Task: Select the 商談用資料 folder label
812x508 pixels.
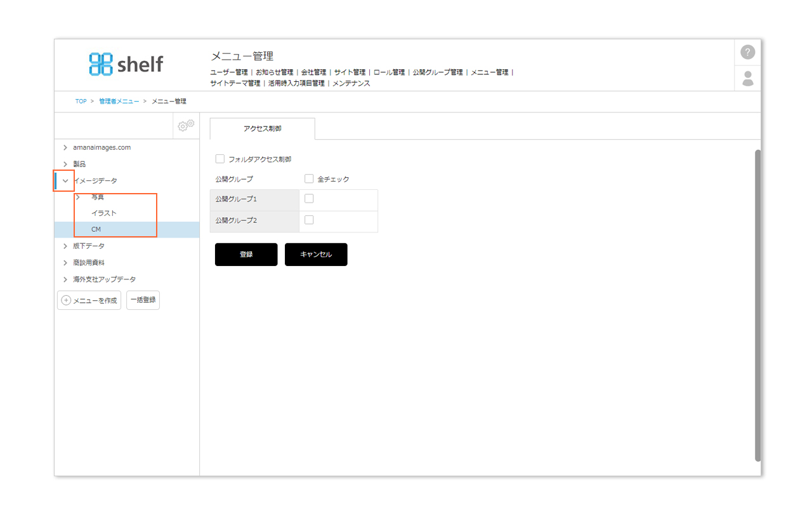Action: [x=89, y=262]
